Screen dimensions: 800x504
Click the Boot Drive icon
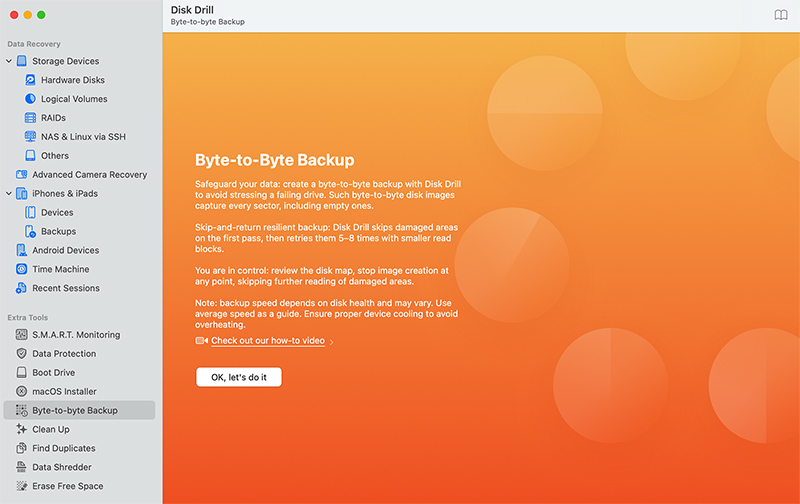[21, 372]
